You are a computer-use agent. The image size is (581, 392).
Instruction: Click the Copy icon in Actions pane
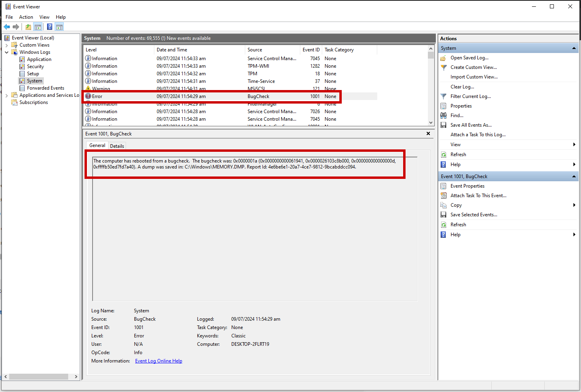443,205
